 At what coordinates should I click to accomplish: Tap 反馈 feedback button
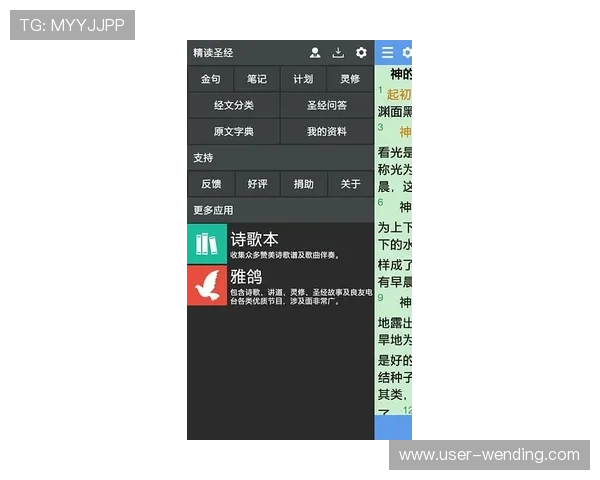[211, 184]
